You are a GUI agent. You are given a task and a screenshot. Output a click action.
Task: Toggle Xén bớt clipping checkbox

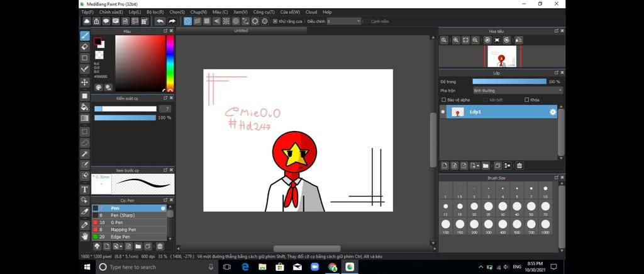486,100
